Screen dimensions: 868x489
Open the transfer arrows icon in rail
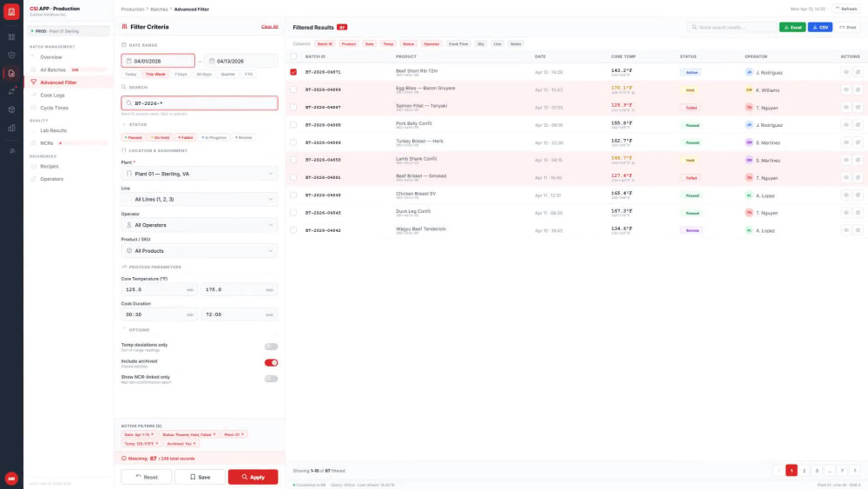coord(11,91)
